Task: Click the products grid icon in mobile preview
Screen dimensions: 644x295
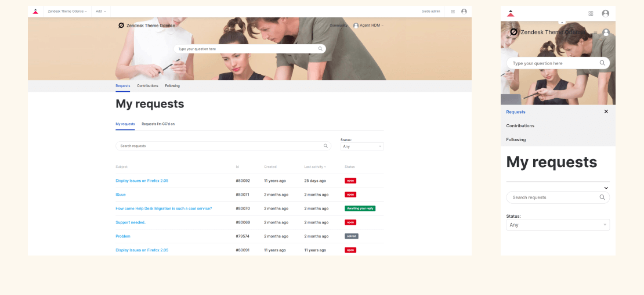Action: (x=591, y=13)
